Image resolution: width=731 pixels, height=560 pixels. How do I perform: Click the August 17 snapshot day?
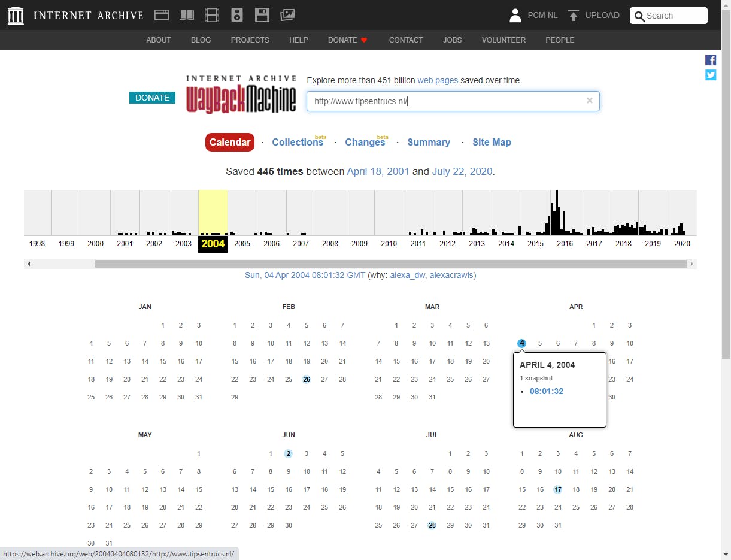[558, 489]
